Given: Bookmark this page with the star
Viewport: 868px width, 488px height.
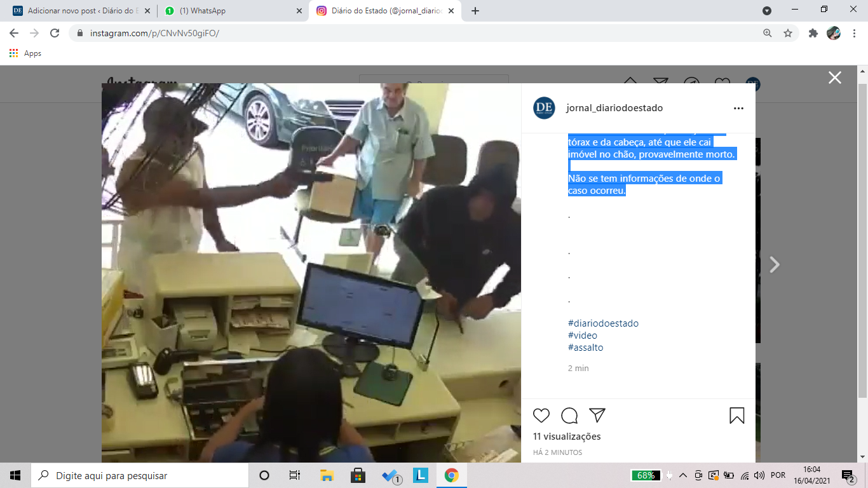Looking at the screenshot, I should pyautogui.click(x=788, y=33).
